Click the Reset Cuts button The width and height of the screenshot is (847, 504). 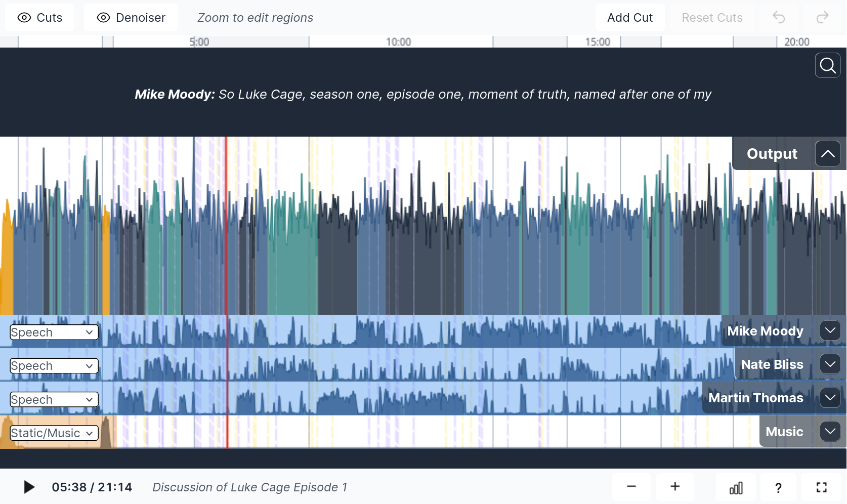pyautogui.click(x=712, y=18)
